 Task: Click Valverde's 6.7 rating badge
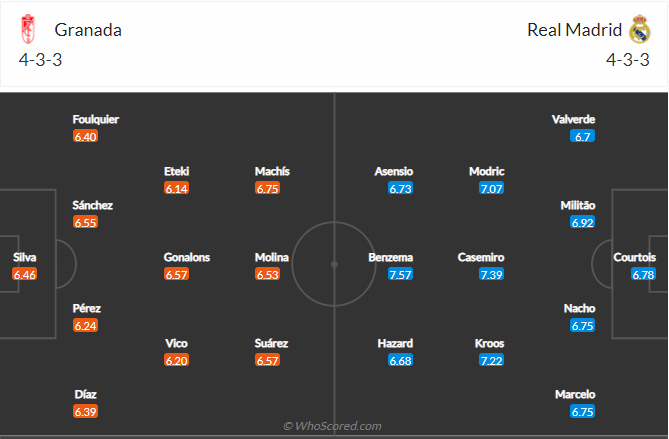tap(582, 136)
